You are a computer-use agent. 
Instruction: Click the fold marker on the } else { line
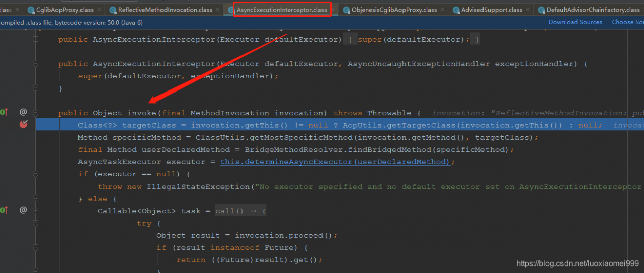[35, 199]
